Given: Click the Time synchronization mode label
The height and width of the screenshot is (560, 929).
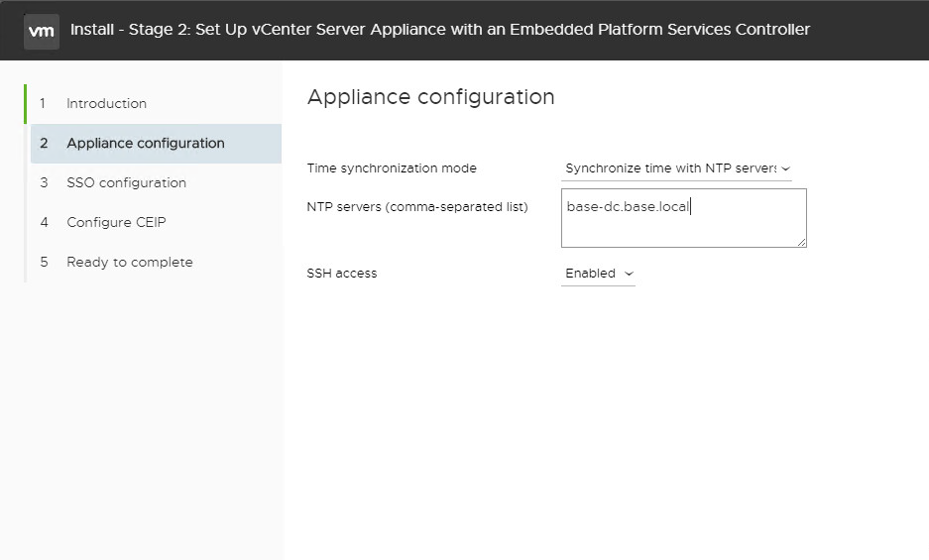Looking at the screenshot, I should [392, 168].
